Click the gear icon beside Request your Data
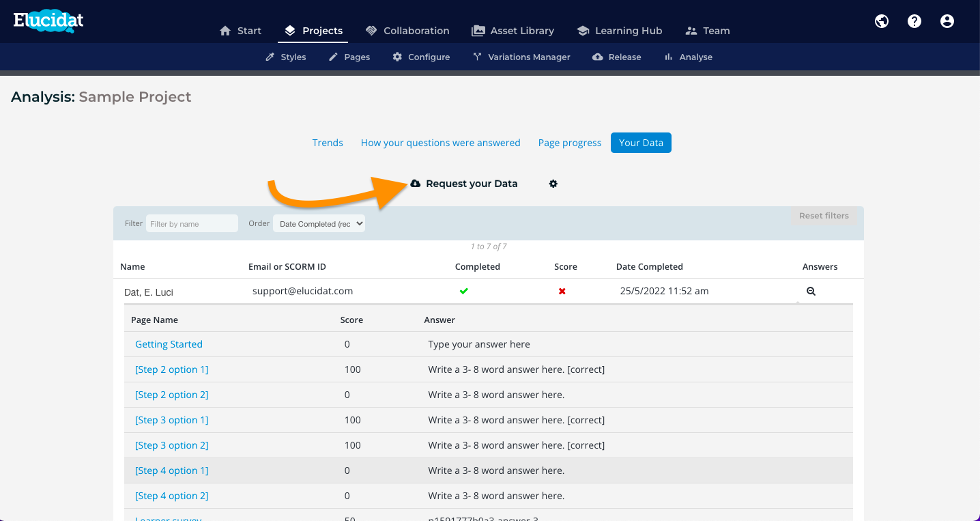 point(553,184)
